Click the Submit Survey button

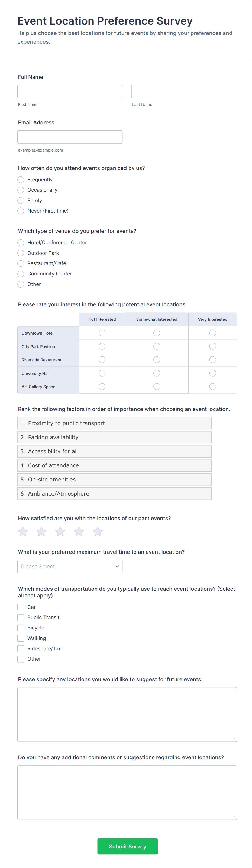pyautogui.click(x=127, y=846)
